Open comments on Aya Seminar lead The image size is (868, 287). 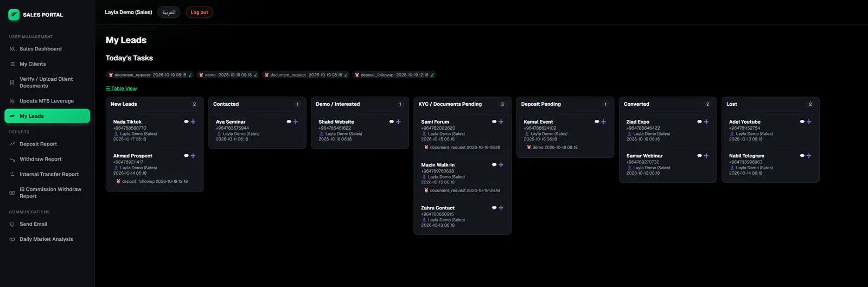pyautogui.click(x=289, y=122)
